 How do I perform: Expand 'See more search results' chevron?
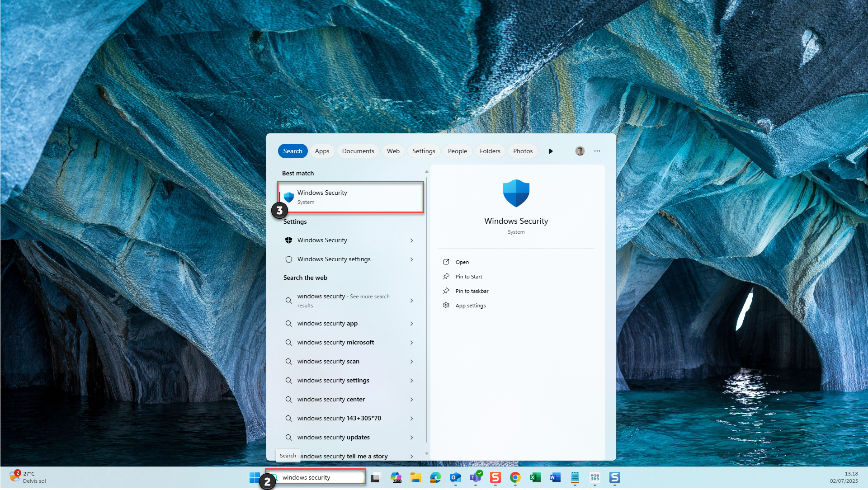click(411, 301)
